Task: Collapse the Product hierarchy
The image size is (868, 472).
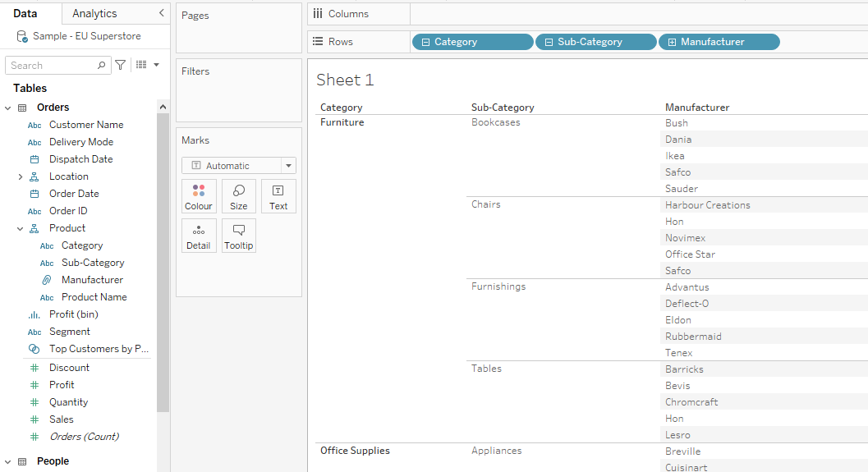Action: point(21,228)
